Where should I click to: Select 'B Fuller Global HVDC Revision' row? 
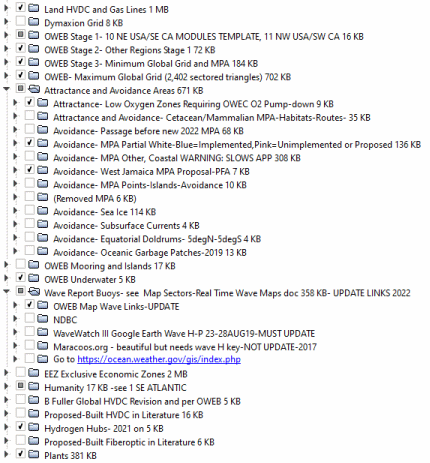(x=142, y=401)
